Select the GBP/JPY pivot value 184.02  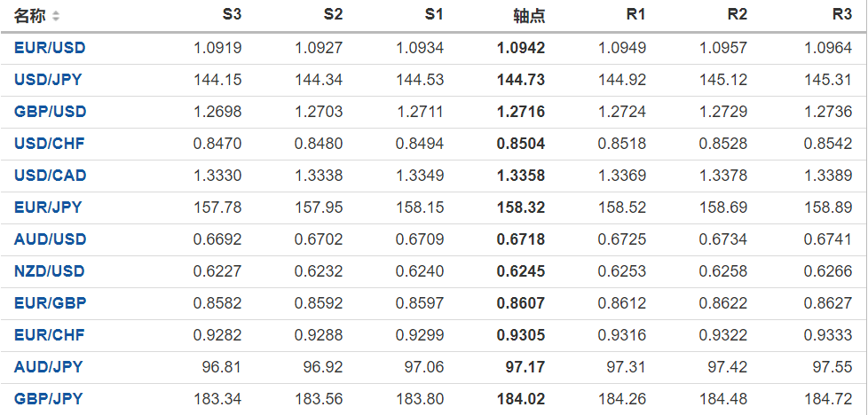[x=522, y=399]
